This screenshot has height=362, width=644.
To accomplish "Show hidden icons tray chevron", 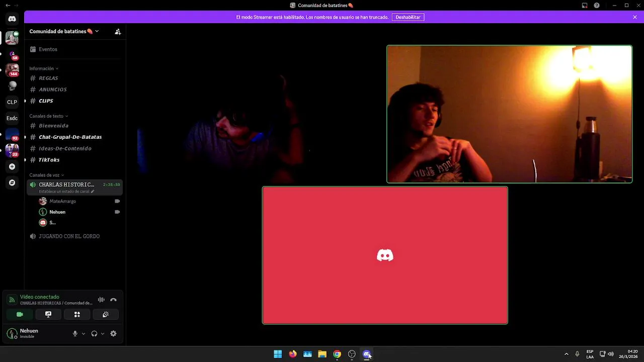I will pos(567,354).
